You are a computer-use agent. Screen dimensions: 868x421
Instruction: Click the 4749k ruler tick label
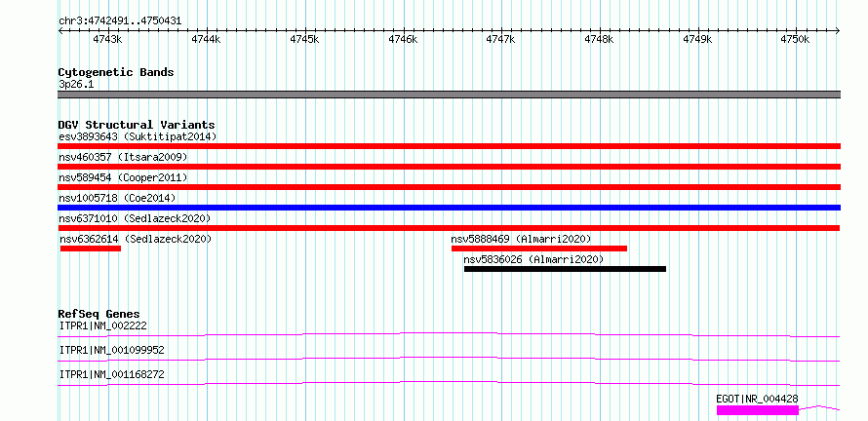tap(697, 39)
